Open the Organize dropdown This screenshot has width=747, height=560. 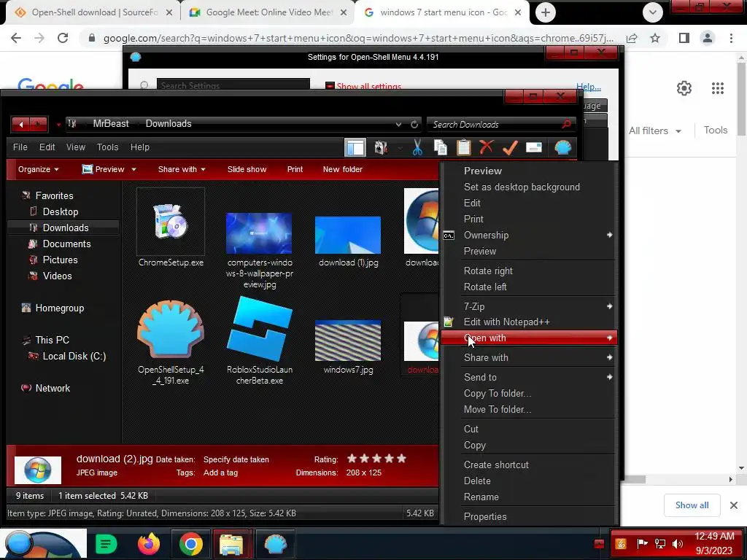click(38, 169)
